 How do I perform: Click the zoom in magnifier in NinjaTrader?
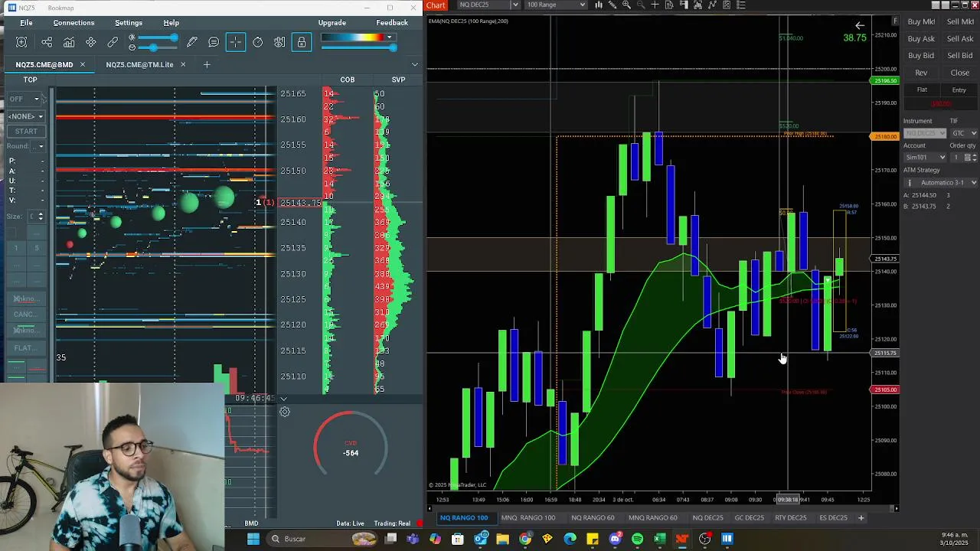[x=626, y=5]
